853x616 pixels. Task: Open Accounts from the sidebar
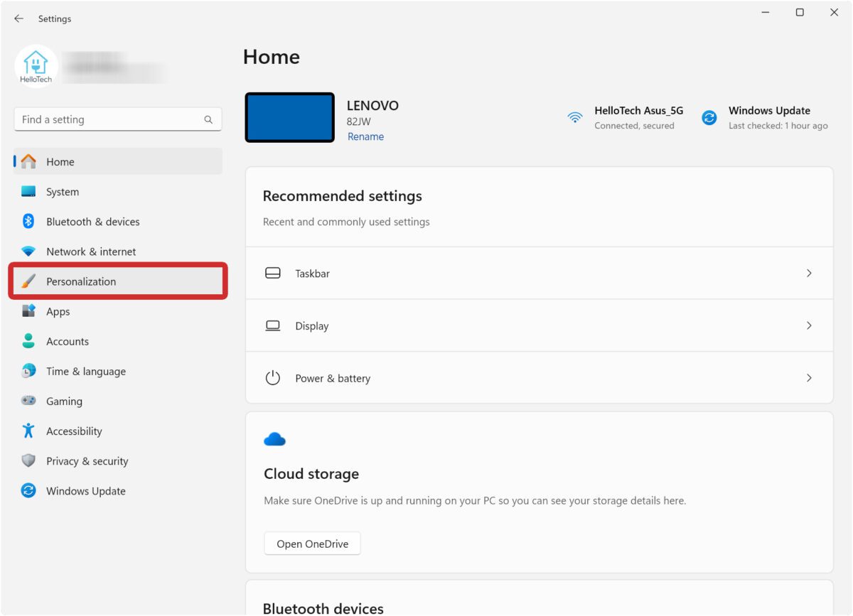(x=68, y=341)
